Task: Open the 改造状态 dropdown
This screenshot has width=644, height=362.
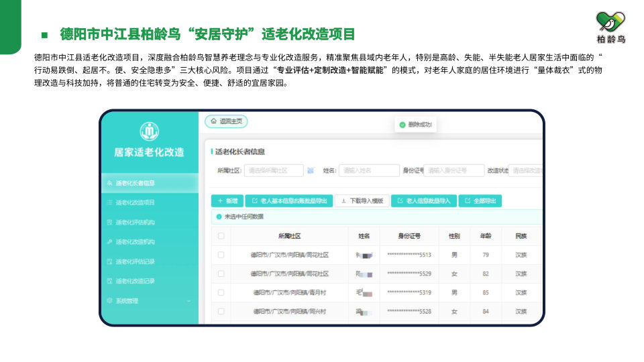Action: 527,170
